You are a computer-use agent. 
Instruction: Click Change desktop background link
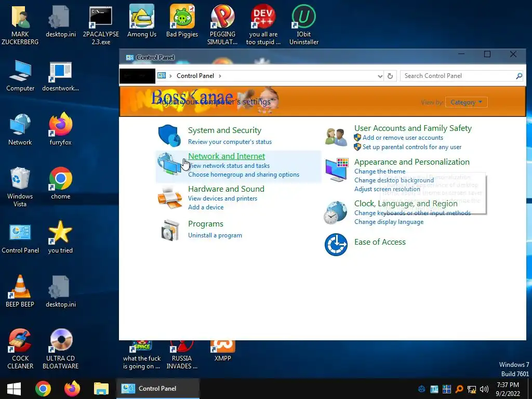(x=394, y=180)
